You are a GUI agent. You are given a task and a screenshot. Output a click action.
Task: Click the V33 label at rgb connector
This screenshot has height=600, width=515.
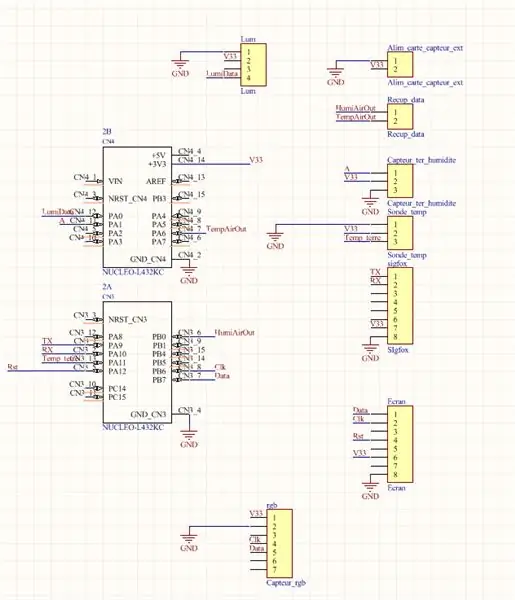(x=256, y=513)
